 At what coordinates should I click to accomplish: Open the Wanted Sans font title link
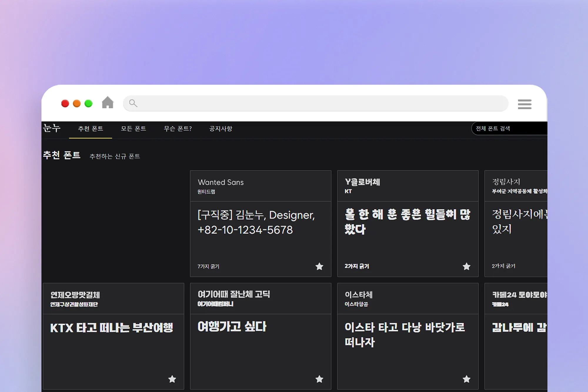pos(221,182)
